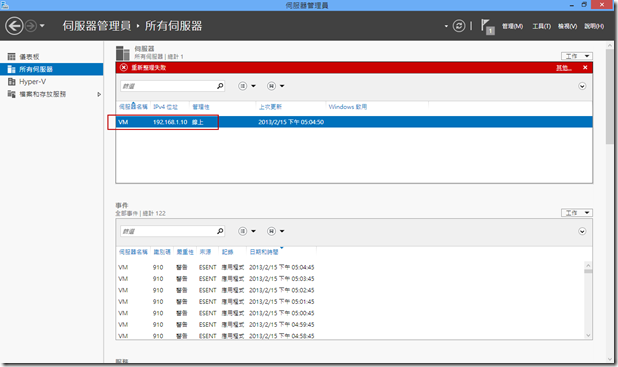Sort servers by 上次更新 column
Image resolution: width=618 pixels, height=367 pixels.
tap(270, 107)
